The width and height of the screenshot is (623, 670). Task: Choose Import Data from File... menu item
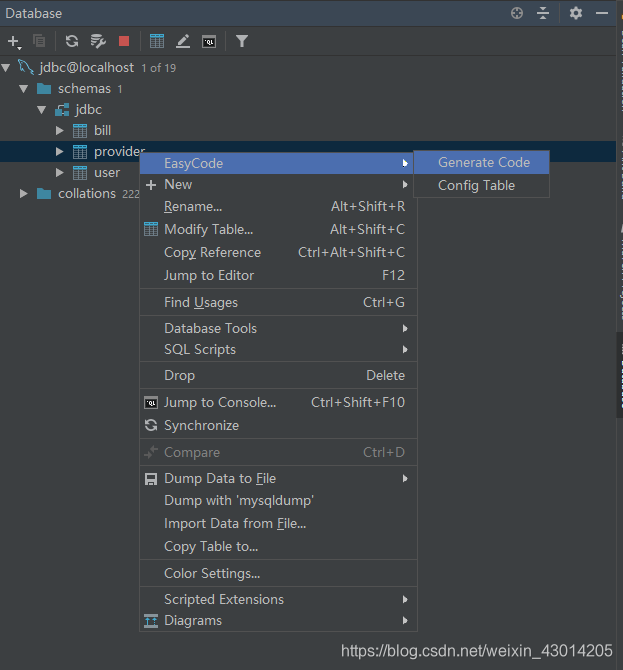tap(278, 523)
